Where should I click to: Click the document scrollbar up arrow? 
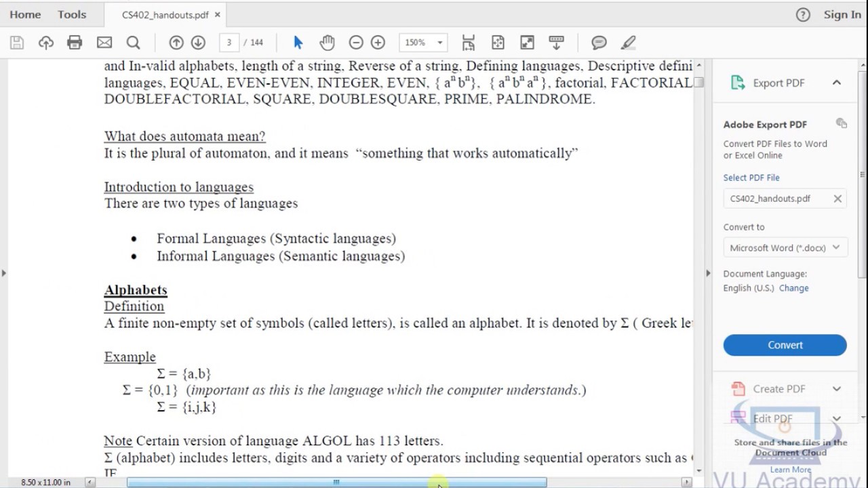click(x=698, y=66)
